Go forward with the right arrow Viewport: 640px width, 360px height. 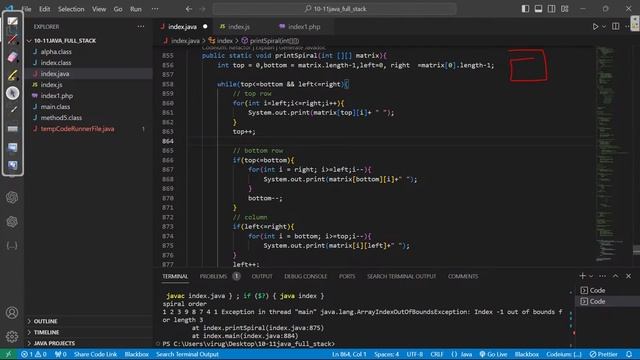(202, 9)
